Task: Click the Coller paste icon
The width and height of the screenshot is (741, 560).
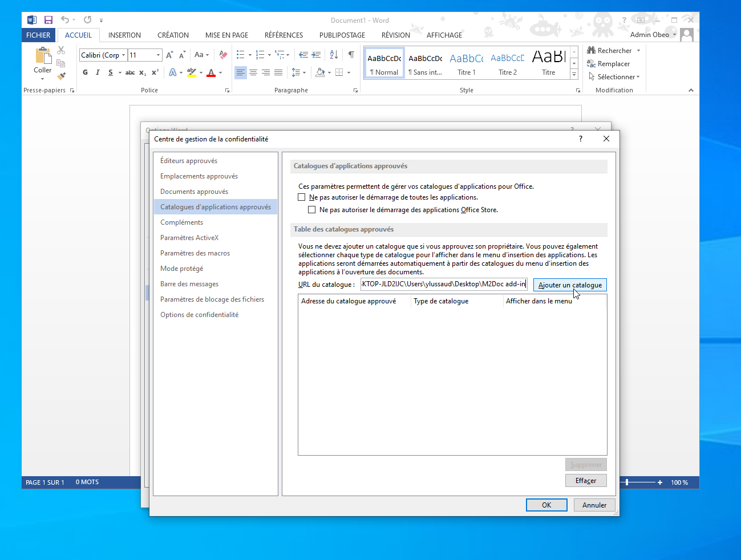Action: [43, 56]
